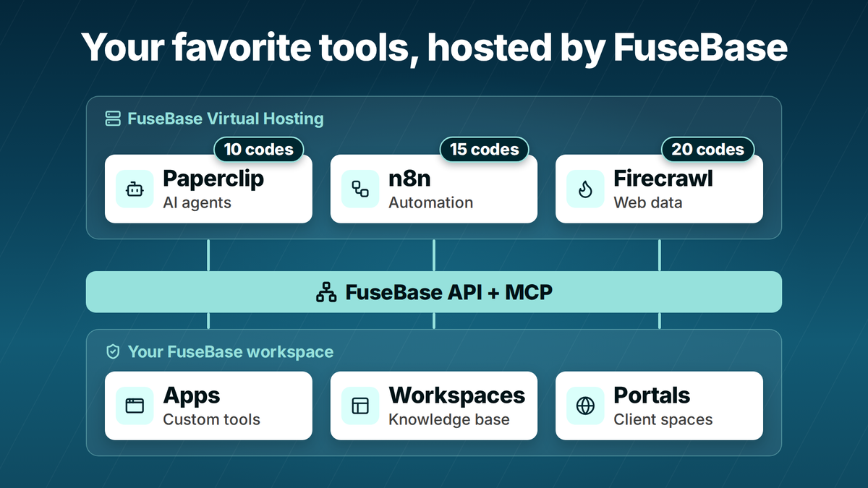Image resolution: width=868 pixels, height=488 pixels.
Task: Click the Web data subtitle
Action: click(648, 202)
